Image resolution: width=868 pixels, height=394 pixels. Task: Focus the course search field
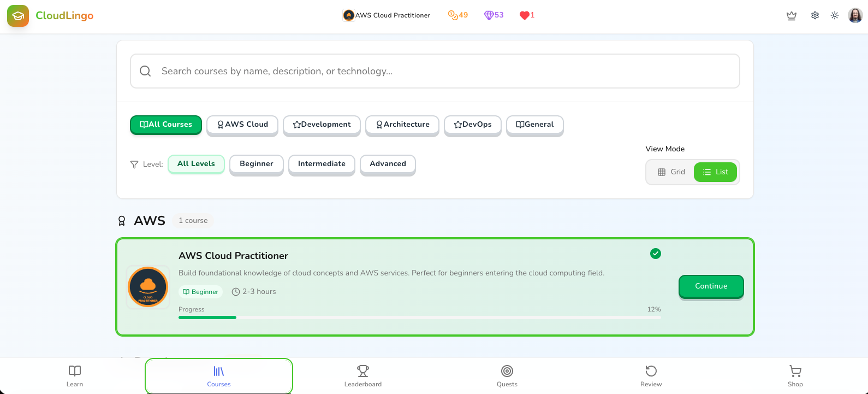click(435, 71)
